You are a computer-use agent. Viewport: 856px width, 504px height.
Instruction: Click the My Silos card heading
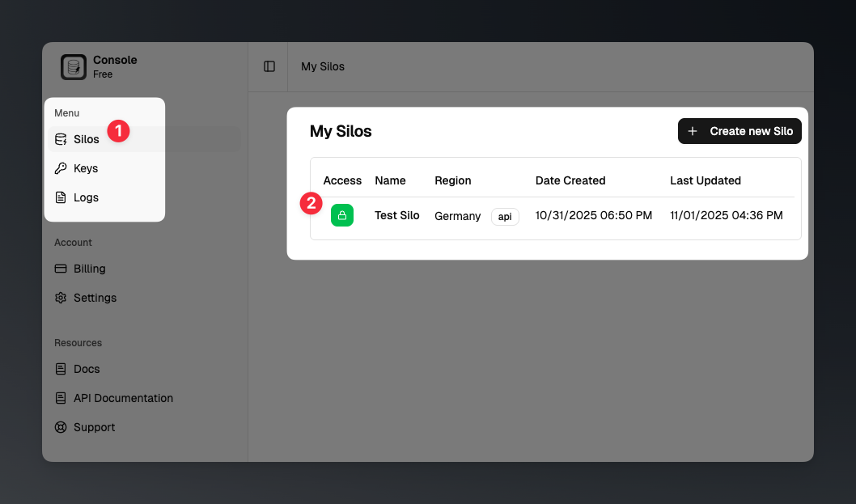point(341,131)
